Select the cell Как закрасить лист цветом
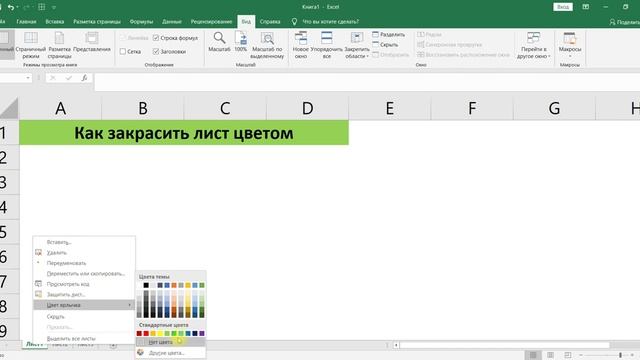The height and width of the screenshot is (360, 640). [x=184, y=133]
